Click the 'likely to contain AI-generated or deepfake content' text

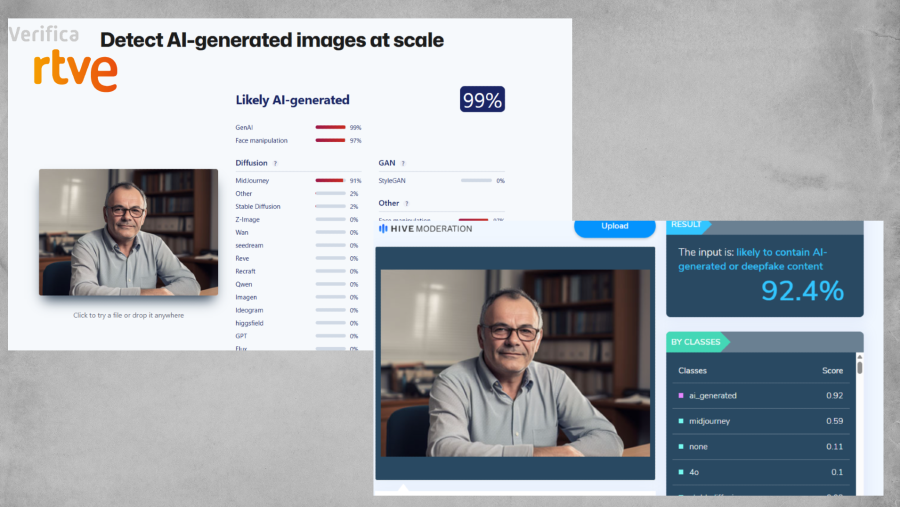[752, 259]
